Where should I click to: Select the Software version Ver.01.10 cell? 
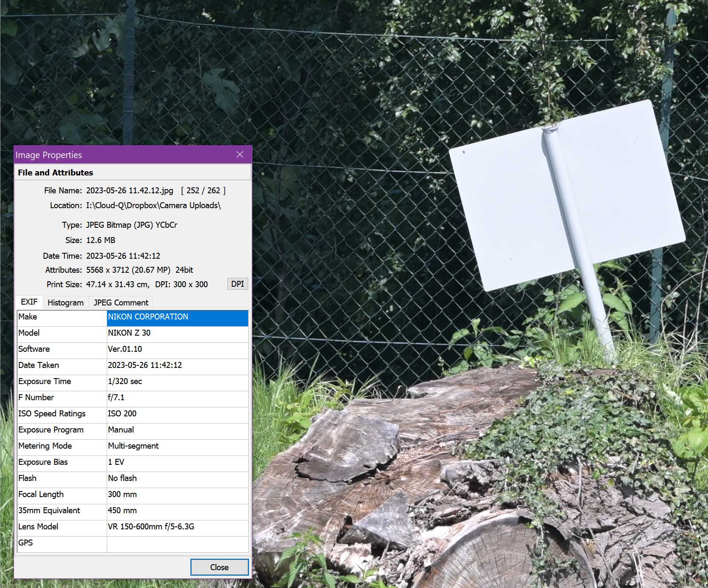point(177,349)
